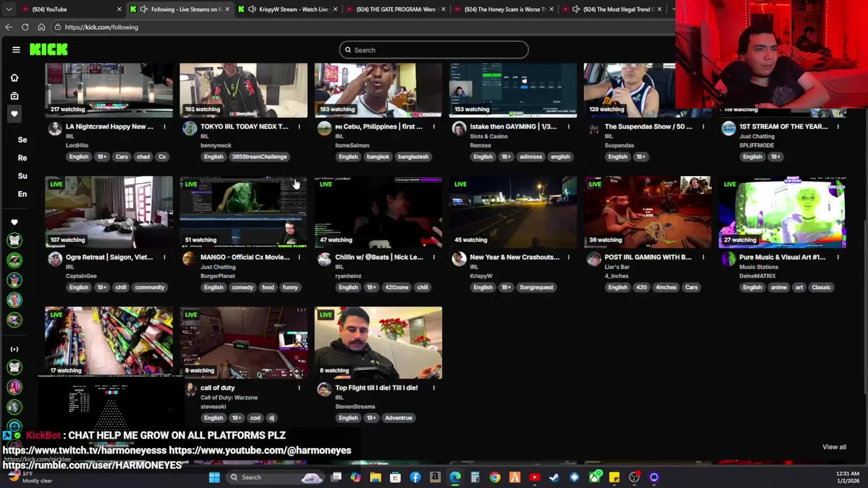Click the 420zone tag
Screen dimensions: 868x488
coord(397,287)
